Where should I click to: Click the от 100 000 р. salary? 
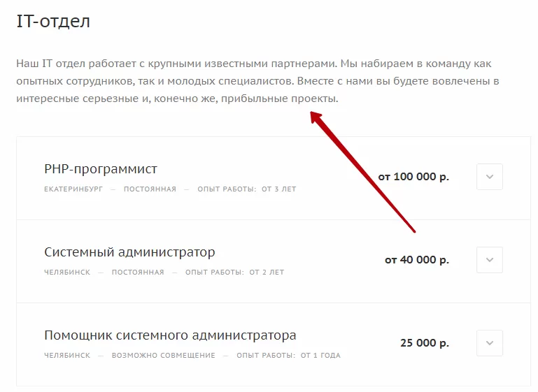[413, 177]
